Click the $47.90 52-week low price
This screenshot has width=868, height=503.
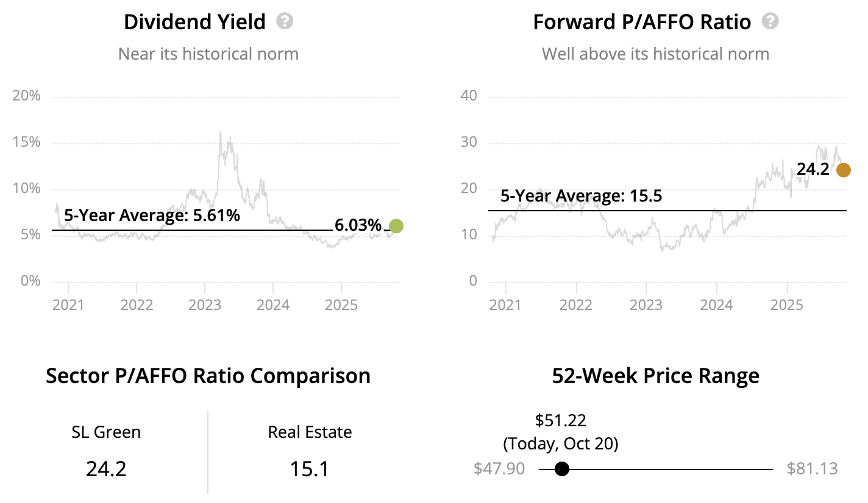point(499,469)
